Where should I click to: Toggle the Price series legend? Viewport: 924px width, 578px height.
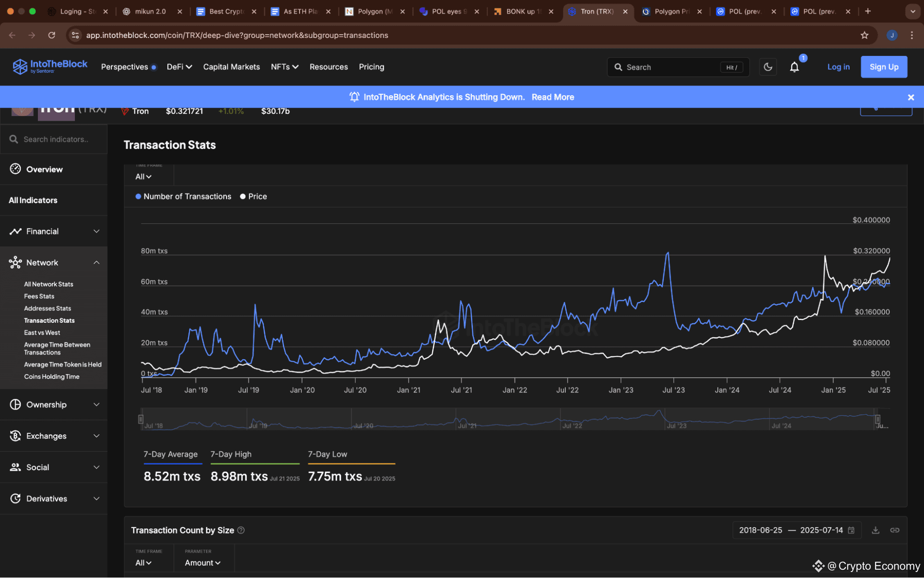click(x=253, y=197)
